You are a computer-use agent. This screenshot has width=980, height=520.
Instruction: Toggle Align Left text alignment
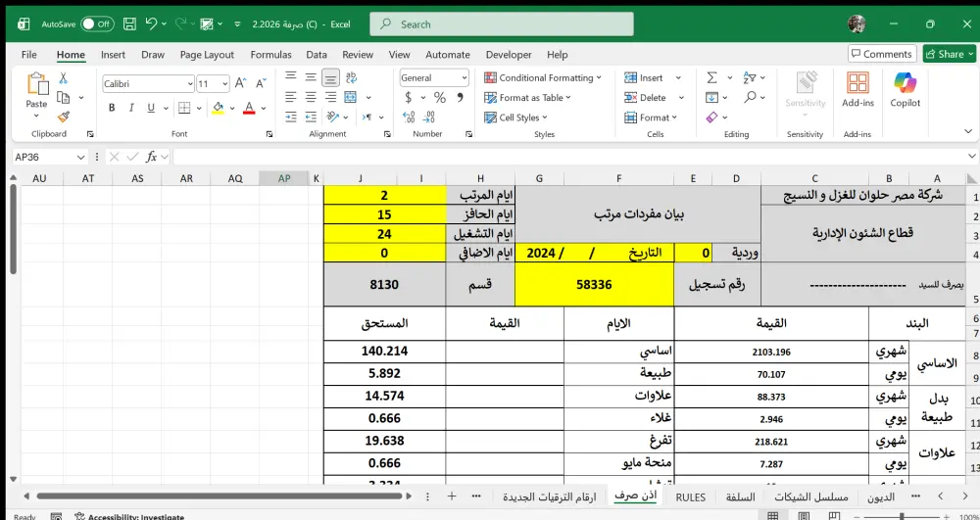click(291, 97)
